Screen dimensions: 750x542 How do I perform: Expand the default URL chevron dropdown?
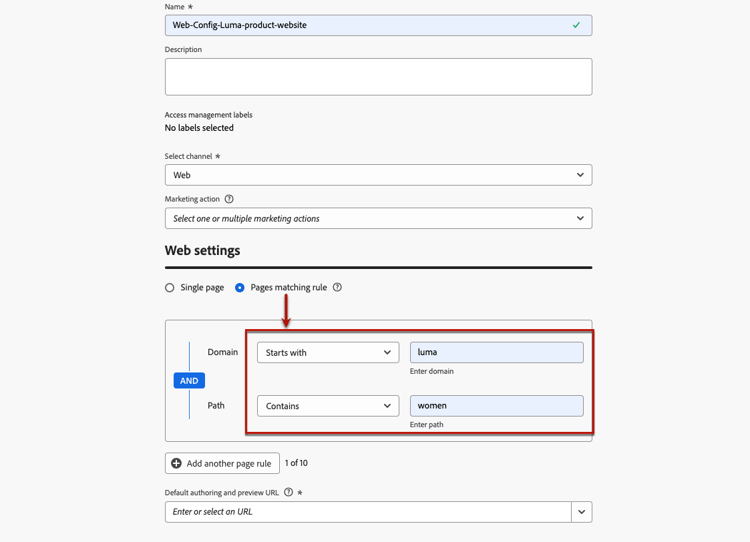(582, 512)
